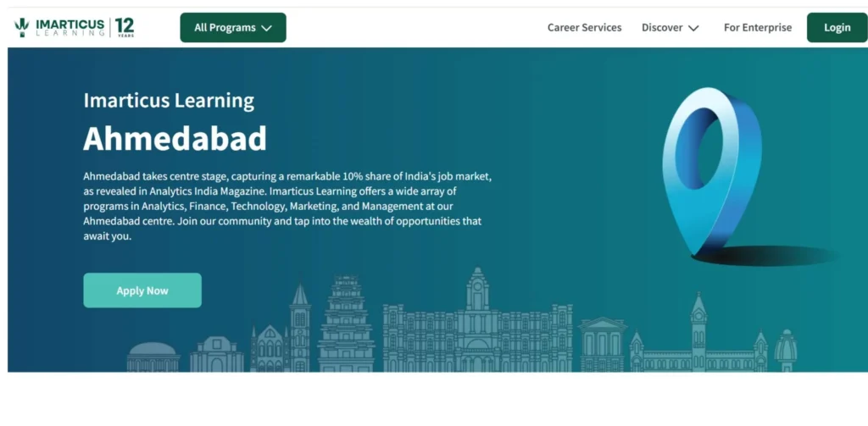868x426 pixels.
Task: Go to For Enterprise section
Action: pos(757,27)
